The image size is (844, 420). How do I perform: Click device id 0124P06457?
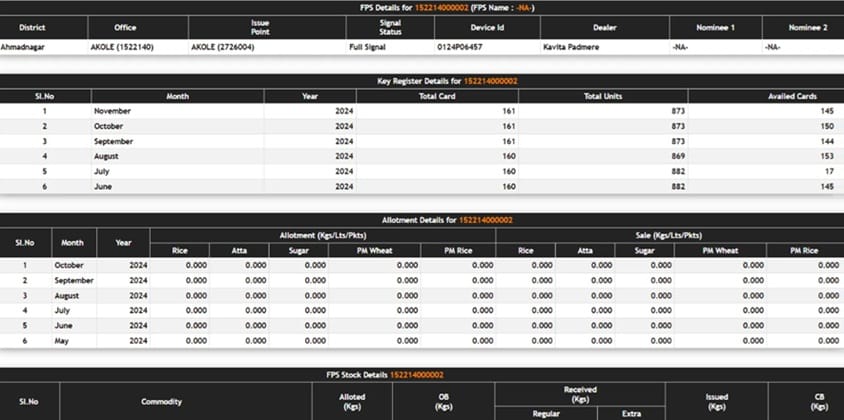tap(460, 47)
